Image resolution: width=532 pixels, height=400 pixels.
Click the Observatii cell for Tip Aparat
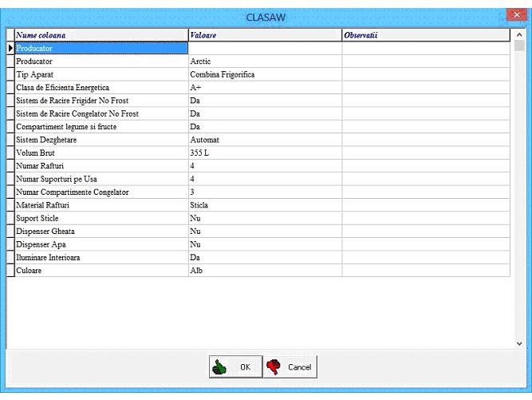425,74
